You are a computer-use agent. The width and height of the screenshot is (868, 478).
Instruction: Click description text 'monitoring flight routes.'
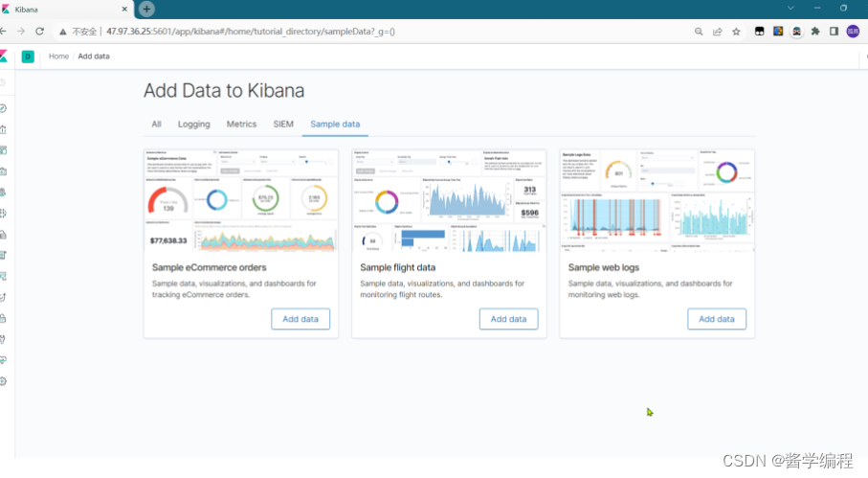[x=401, y=295]
